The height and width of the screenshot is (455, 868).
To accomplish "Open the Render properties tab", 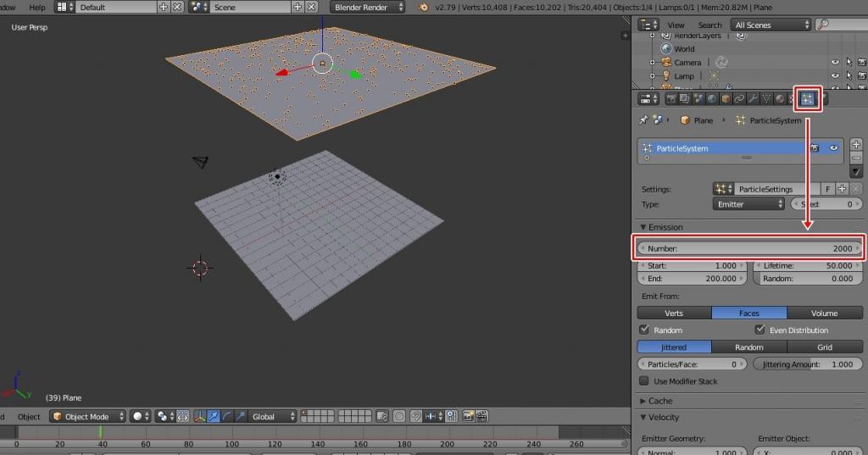I will click(x=671, y=99).
